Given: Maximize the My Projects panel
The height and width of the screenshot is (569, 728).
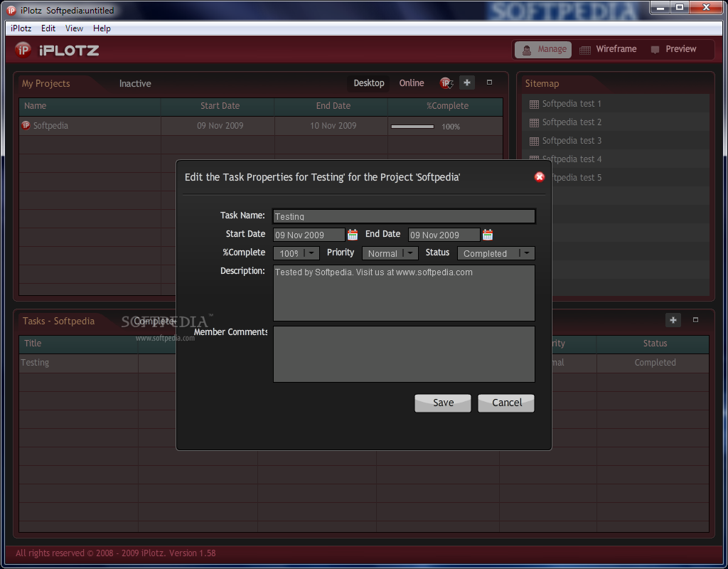Looking at the screenshot, I should click(x=489, y=83).
